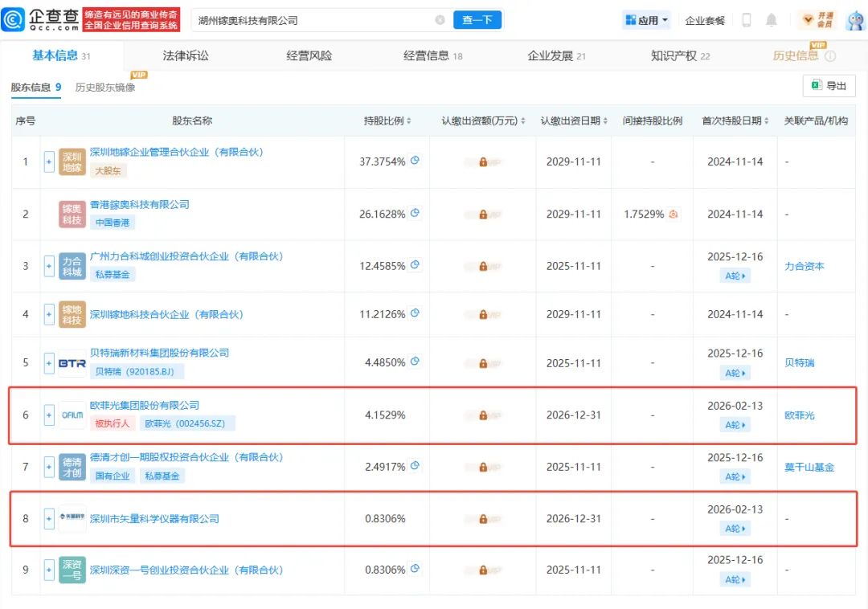Open the 历史信息 tab
The width and height of the screenshot is (868, 609).
pyautogui.click(x=796, y=56)
